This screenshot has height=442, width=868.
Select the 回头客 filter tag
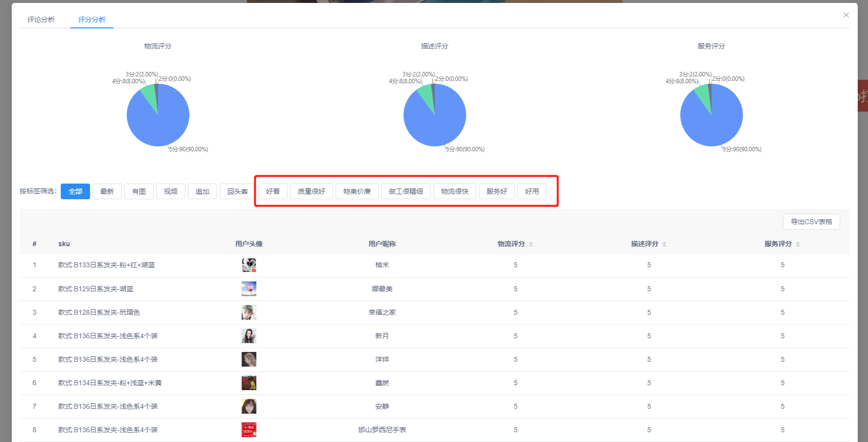238,191
